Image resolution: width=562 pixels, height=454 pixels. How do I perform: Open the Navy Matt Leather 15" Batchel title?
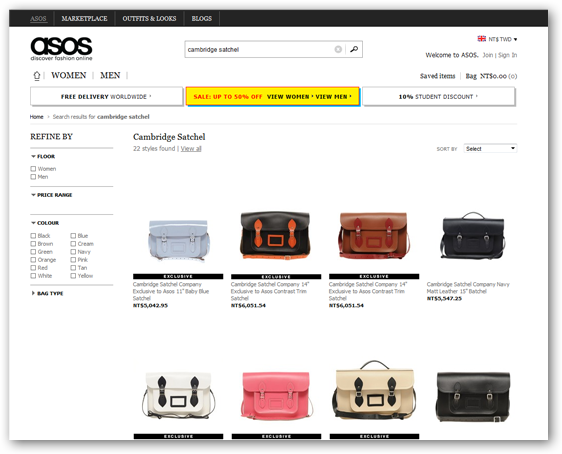pos(468,288)
